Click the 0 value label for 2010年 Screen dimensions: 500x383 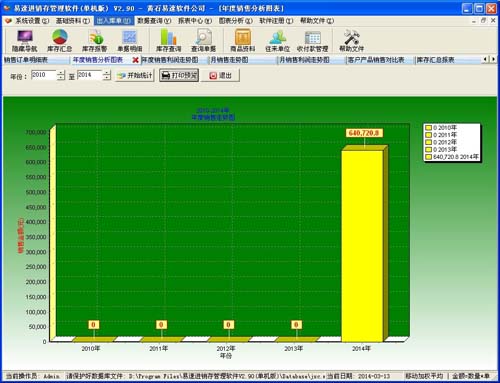click(93, 325)
